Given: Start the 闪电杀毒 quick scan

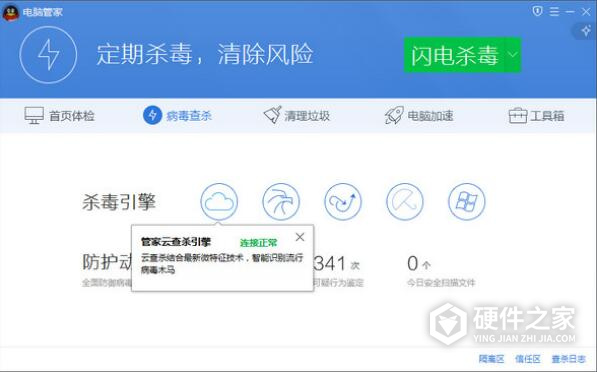Looking at the screenshot, I should (455, 55).
